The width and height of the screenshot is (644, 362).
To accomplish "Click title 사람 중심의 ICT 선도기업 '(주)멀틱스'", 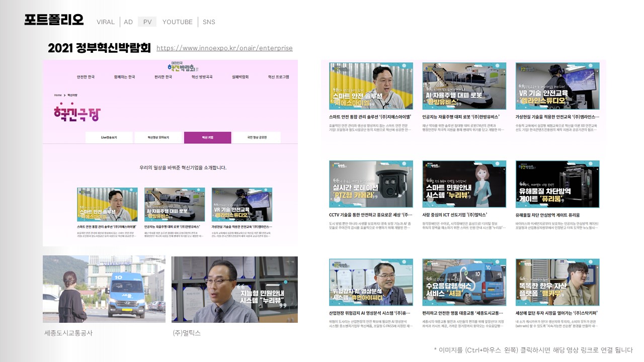I will coord(455,215).
